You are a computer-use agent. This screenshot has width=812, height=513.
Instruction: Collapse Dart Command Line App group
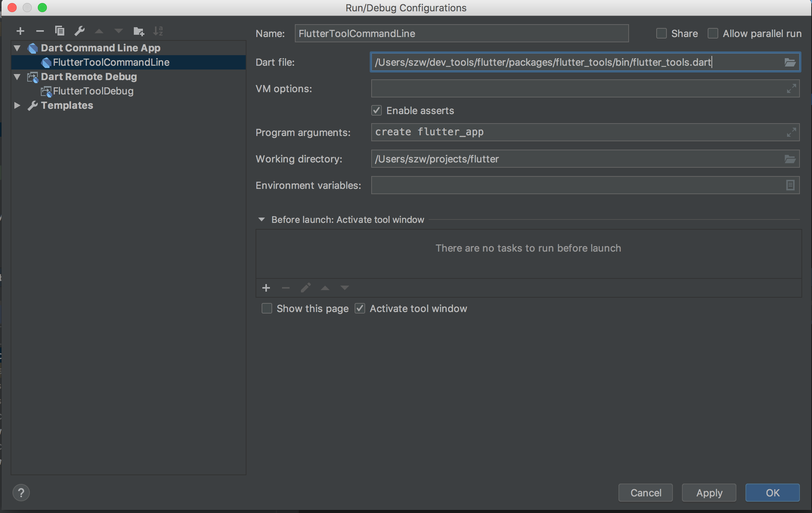click(17, 48)
